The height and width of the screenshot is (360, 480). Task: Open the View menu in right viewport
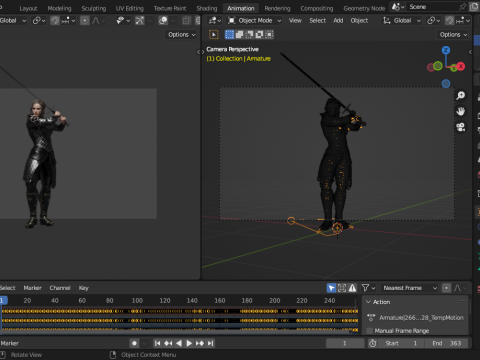295,21
